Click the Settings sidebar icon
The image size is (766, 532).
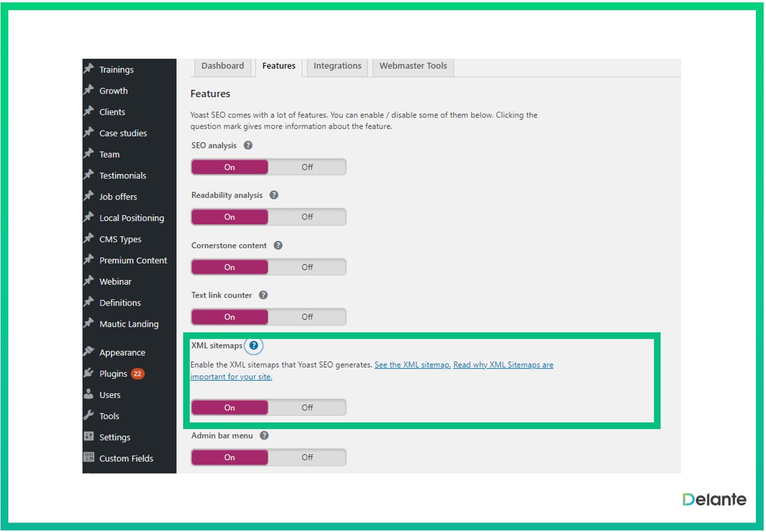[x=89, y=437]
